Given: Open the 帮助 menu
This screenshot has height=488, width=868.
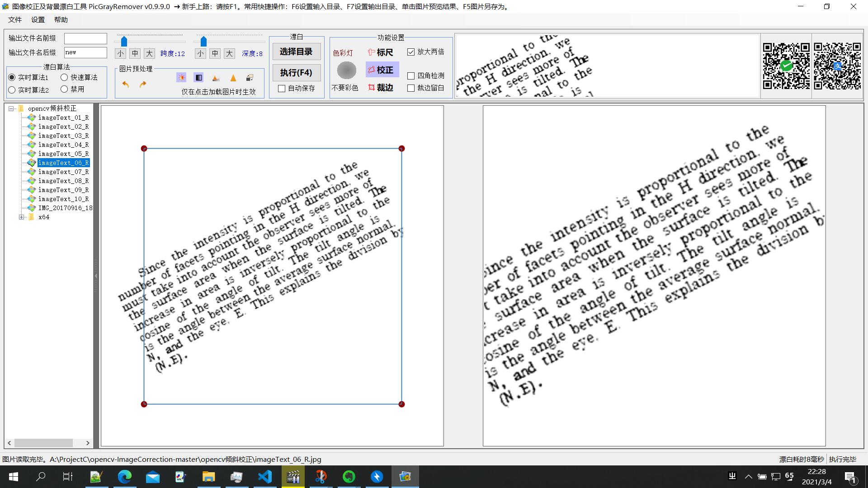Looking at the screenshot, I should (61, 20).
